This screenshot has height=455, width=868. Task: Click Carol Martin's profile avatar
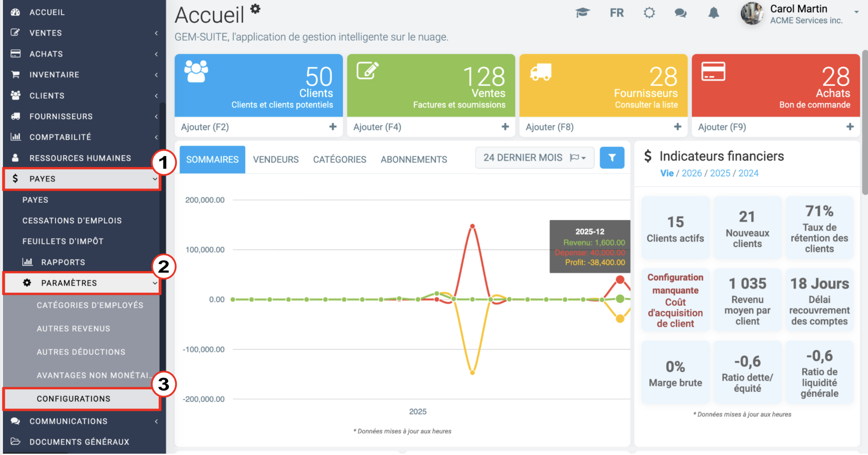click(x=753, y=13)
